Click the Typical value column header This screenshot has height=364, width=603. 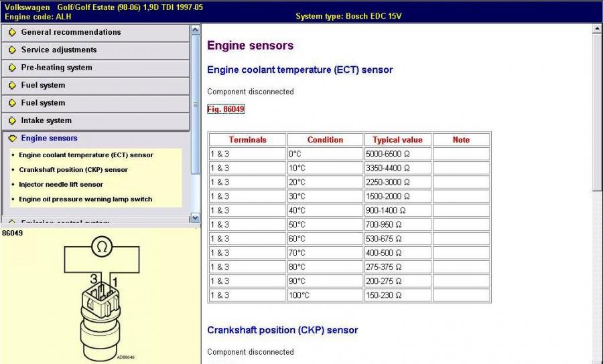397,140
